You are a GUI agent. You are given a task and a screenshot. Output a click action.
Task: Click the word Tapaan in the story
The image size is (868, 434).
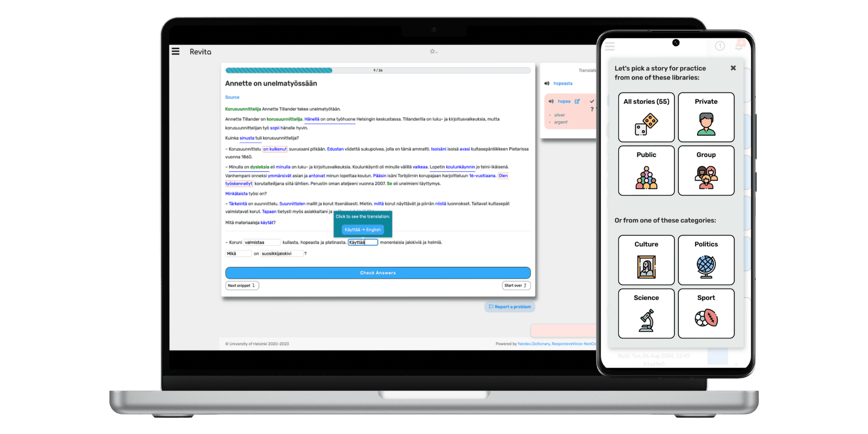point(269,212)
